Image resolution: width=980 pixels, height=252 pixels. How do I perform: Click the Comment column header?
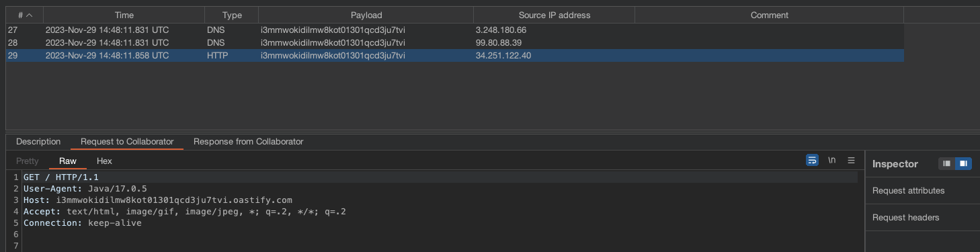(769, 15)
